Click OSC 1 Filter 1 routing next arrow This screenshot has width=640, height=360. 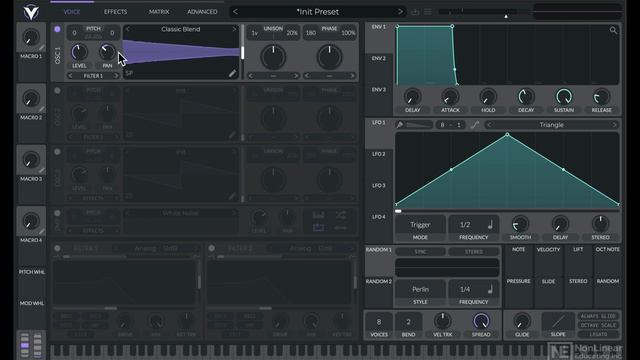pyautogui.click(x=116, y=76)
